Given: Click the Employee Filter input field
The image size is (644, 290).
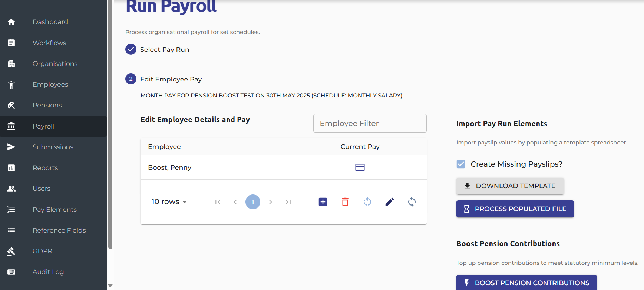Looking at the screenshot, I should [x=370, y=123].
